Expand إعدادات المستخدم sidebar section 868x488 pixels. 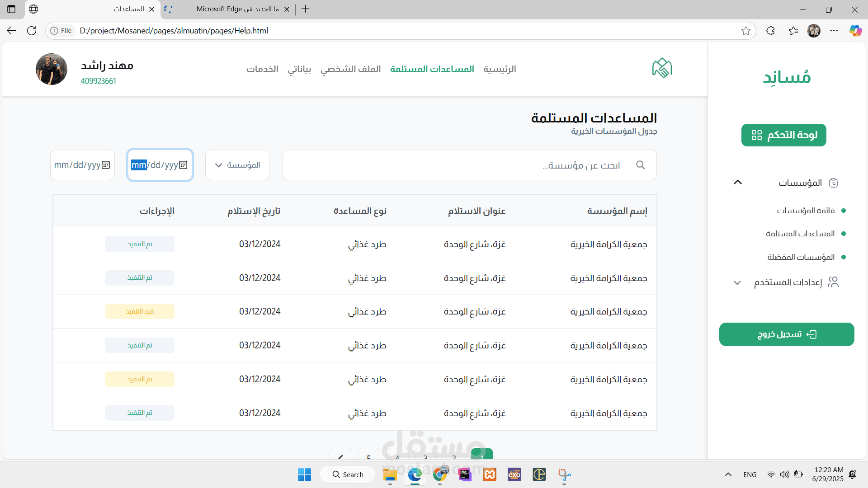[737, 283]
